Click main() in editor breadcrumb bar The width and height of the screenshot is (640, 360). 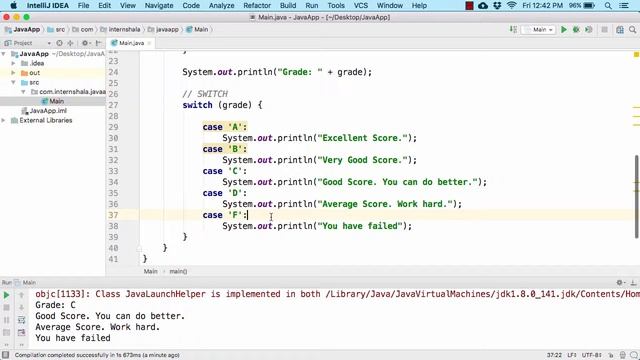point(178,271)
